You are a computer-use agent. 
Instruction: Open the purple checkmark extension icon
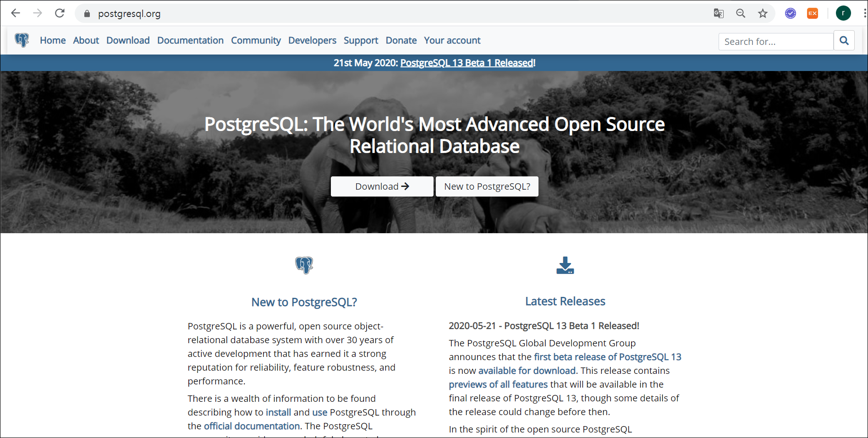click(x=791, y=13)
